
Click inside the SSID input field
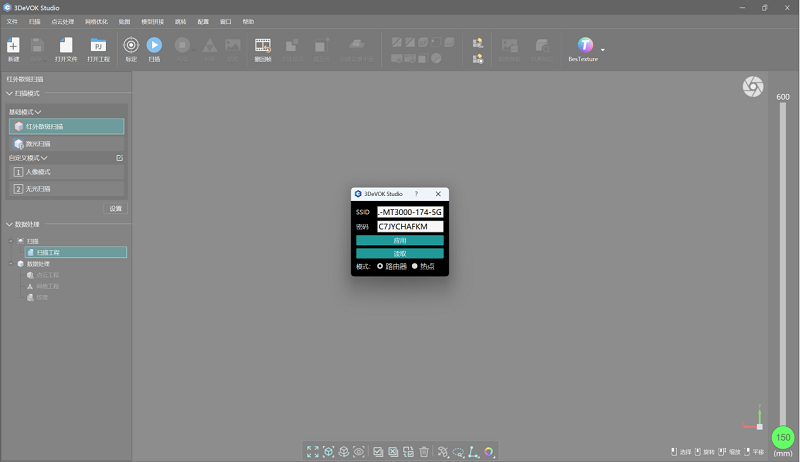click(410, 212)
